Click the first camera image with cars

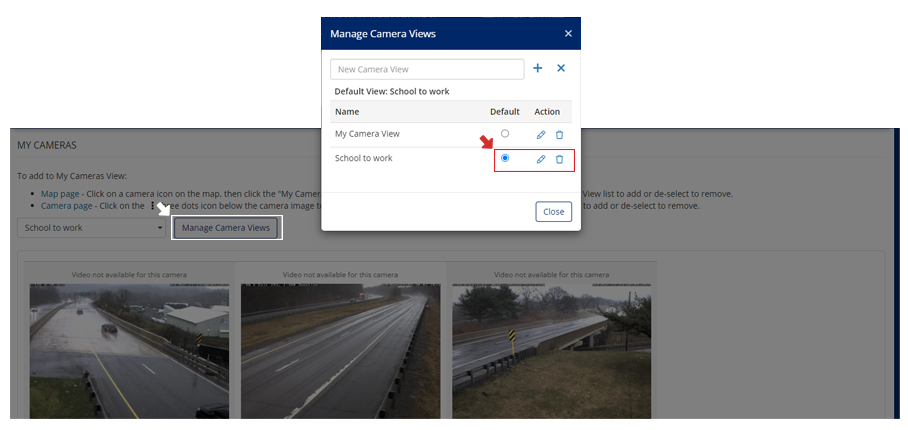129,350
